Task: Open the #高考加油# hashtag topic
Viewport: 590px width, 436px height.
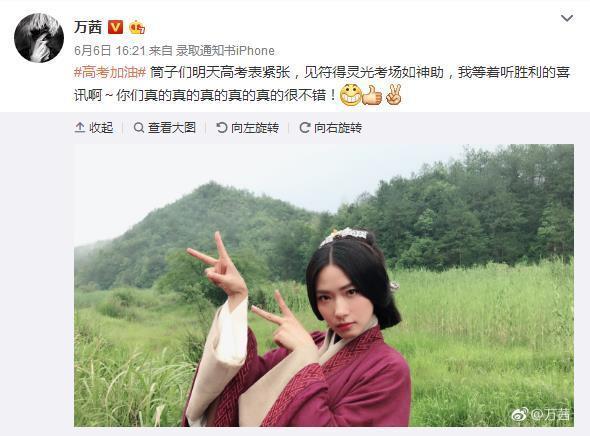Action: point(110,72)
